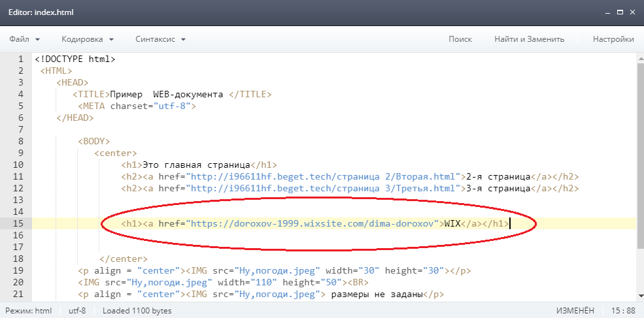Click line number 15 in gutter
This screenshot has height=318, width=644.
coord(18,223)
